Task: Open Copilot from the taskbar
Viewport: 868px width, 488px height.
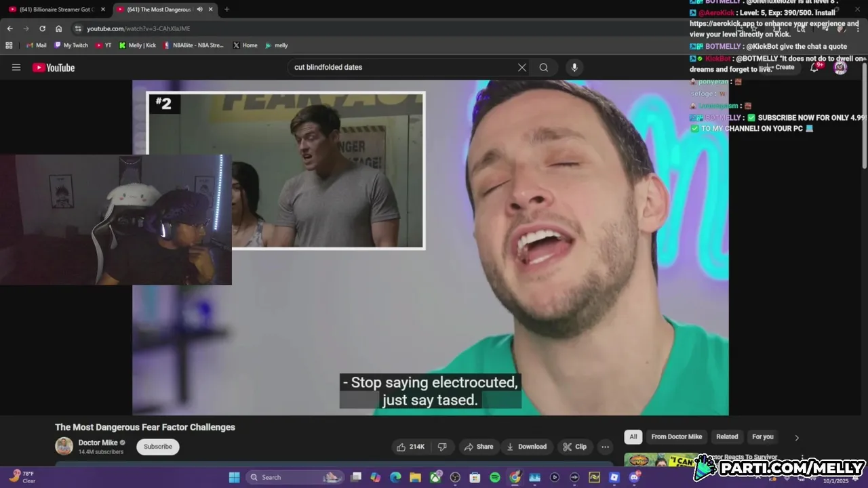Action: [375, 477]
